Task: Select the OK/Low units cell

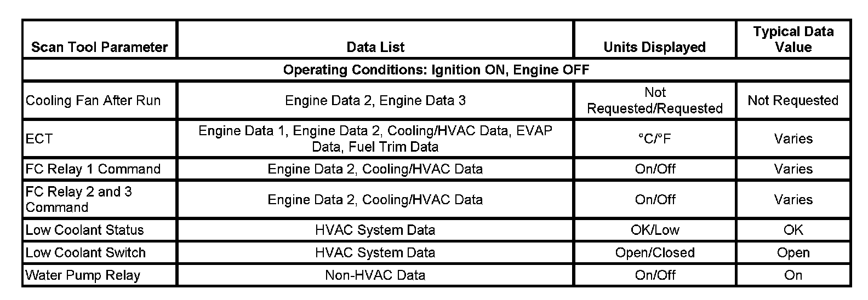Action: (x=654, y=230)
